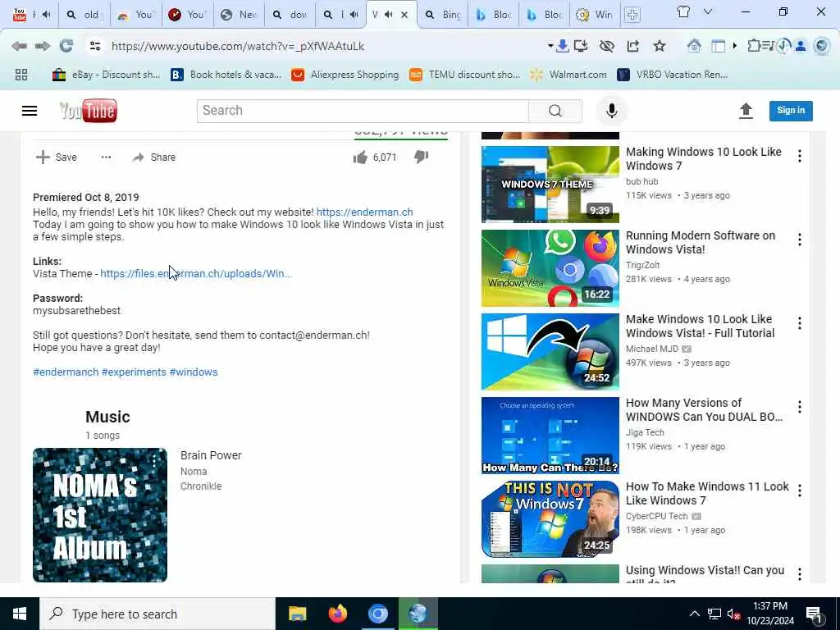Switch to the Bing tab
The image size is (840, 630).
click(442, 15)
